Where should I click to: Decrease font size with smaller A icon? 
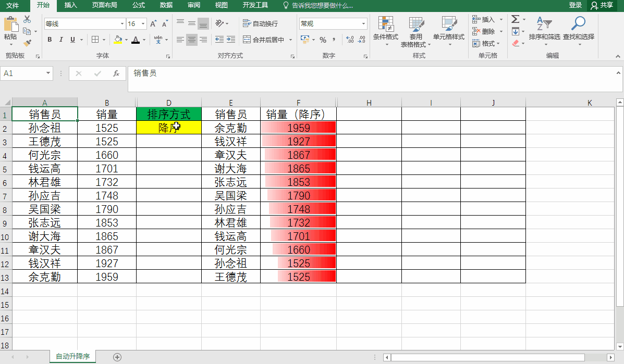point(165,24)
